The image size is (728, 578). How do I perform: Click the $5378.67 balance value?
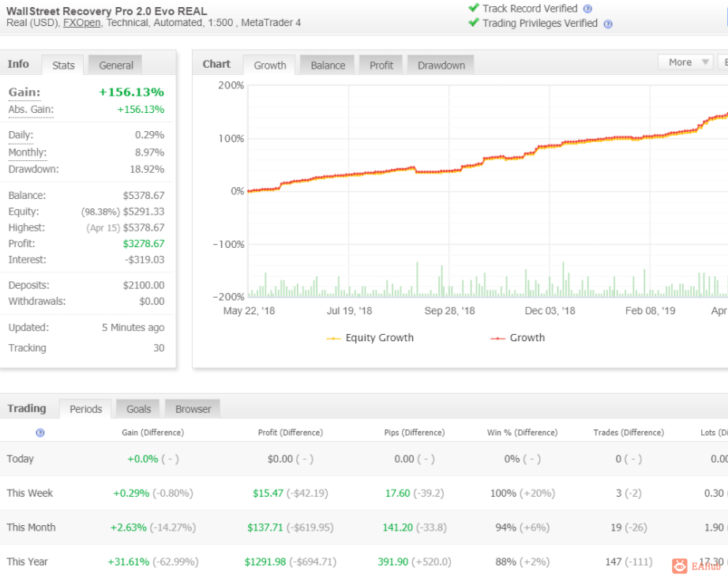pos(144,196)
